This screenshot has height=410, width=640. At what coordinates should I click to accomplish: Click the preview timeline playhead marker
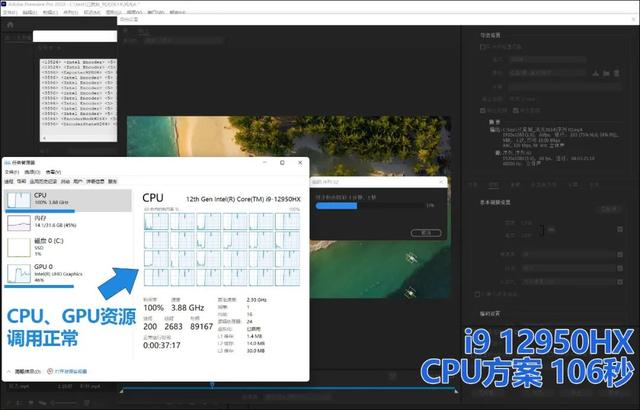coord(212,384)
